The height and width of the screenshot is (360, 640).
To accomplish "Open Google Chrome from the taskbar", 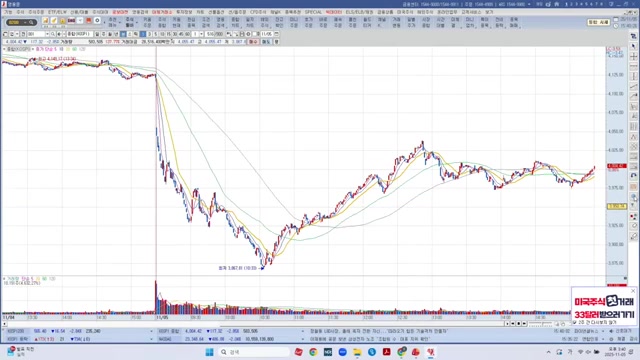I will pos(313,352).
